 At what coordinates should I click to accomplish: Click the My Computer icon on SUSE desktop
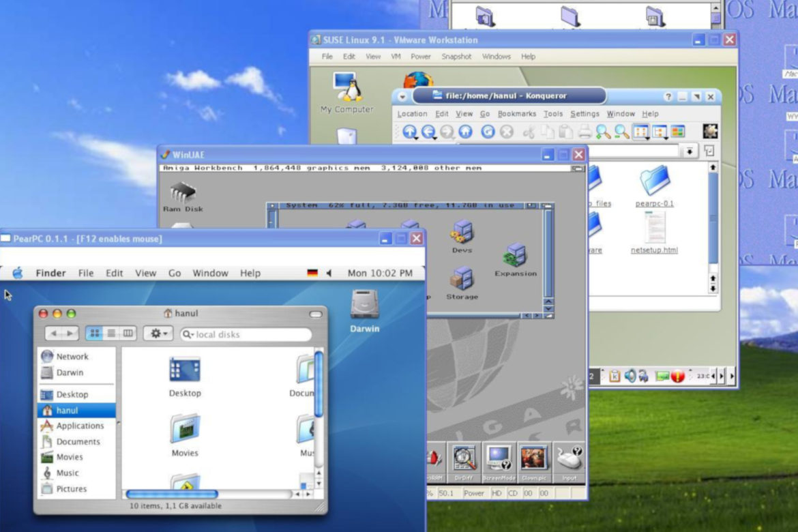(346, 92)
